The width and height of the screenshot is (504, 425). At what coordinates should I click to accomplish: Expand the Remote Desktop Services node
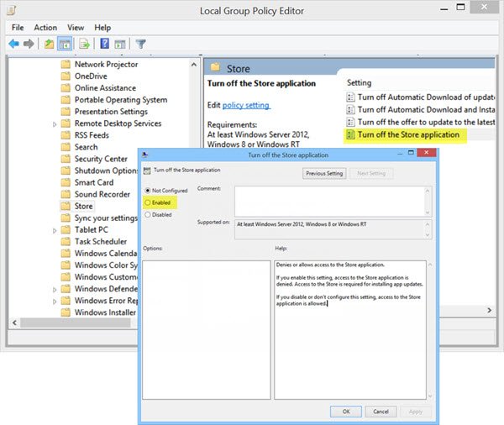[55, 124]
